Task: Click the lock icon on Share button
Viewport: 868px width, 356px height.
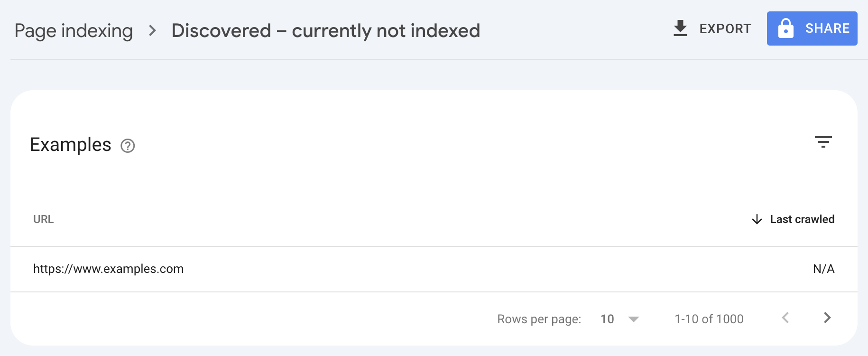Action: [x=785, y=28]
